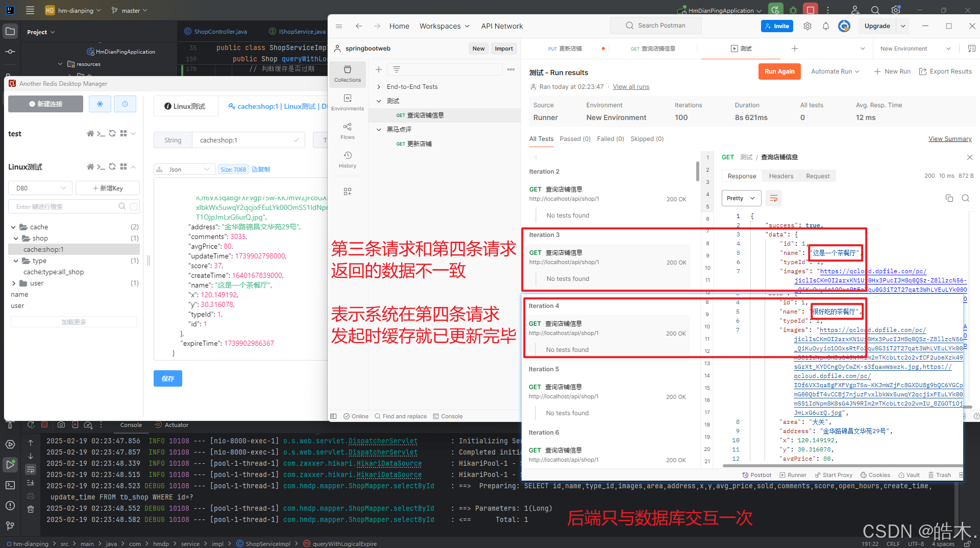Open DB0 database dropdown

point(40,188)
